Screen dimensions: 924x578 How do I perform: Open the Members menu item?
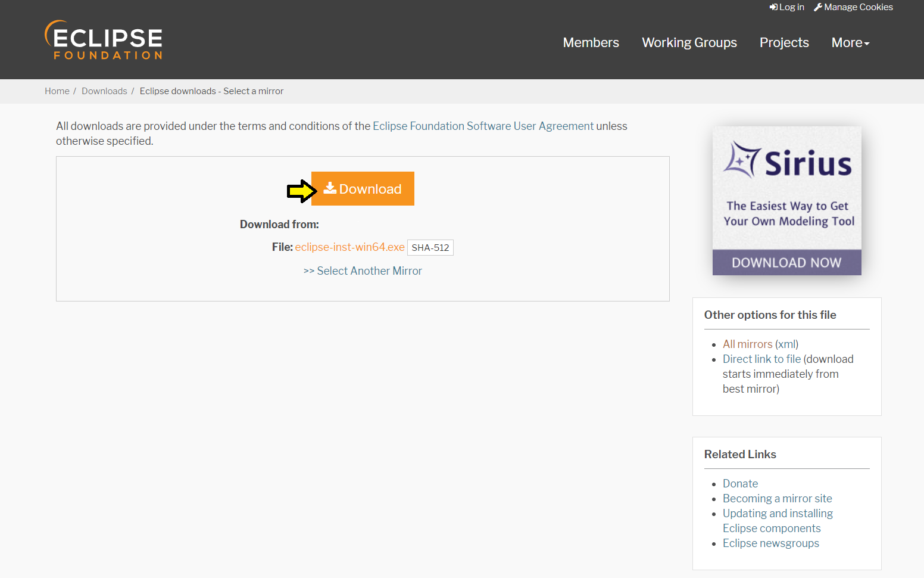(591, 42)
